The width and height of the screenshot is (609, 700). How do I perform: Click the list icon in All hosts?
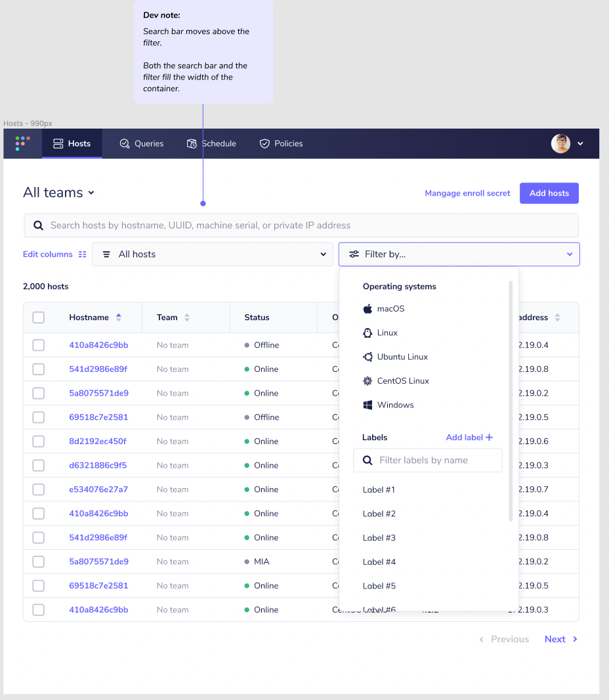click(106, 254)
